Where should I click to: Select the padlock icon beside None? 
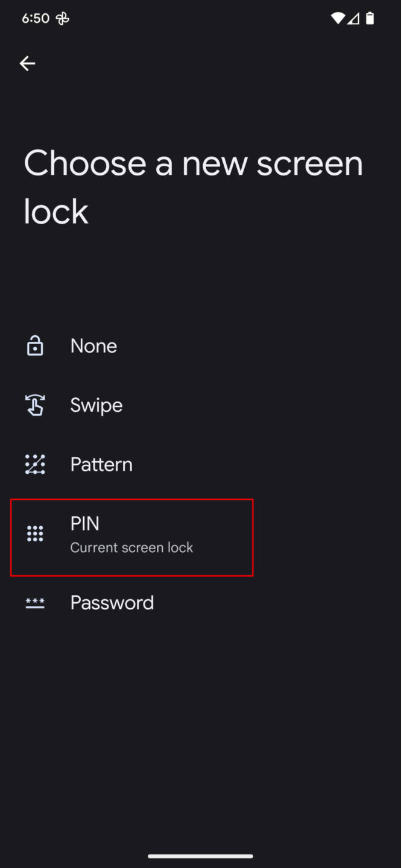click(x=34, y=345)
